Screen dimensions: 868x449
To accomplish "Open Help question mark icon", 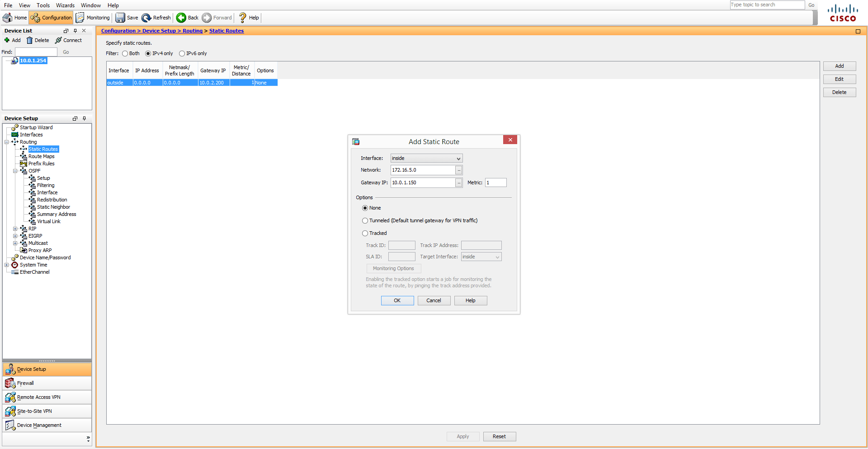I will (243, 18).
